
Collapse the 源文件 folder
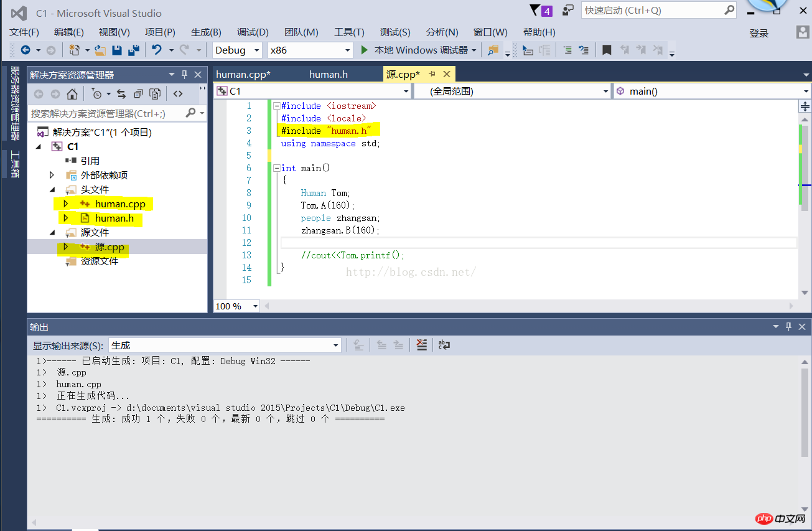pos(52,232)
